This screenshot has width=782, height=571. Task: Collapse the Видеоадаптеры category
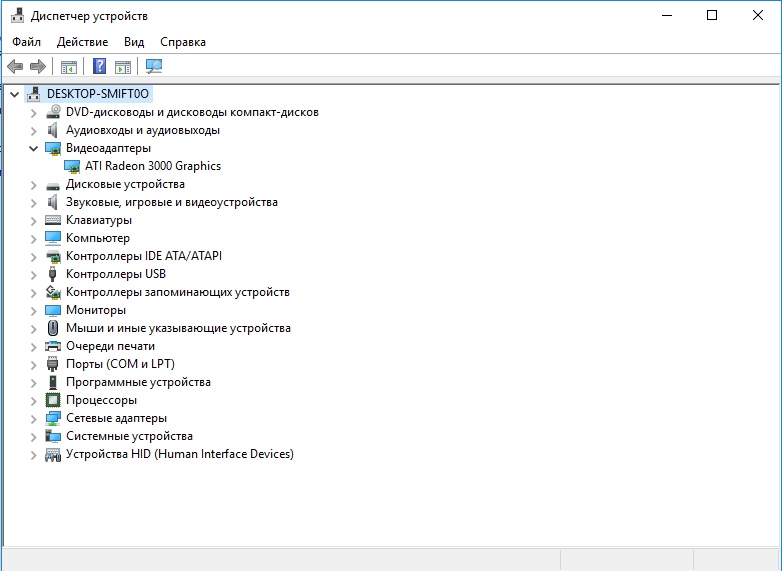(33, 148)
